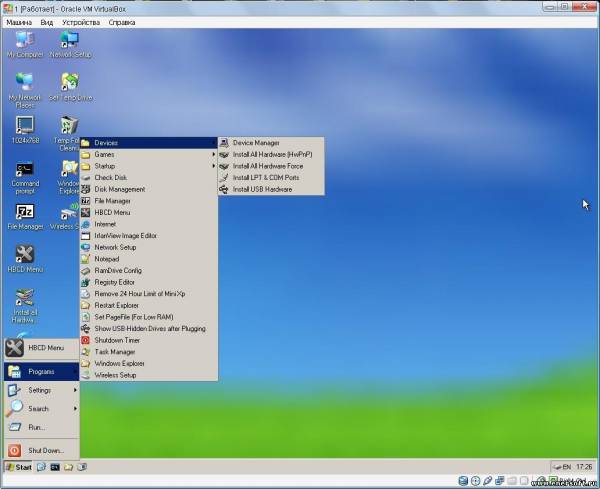Click the 17:26 clock in tray
This screenshot has width=600, height=489.
tap(584, 467)
